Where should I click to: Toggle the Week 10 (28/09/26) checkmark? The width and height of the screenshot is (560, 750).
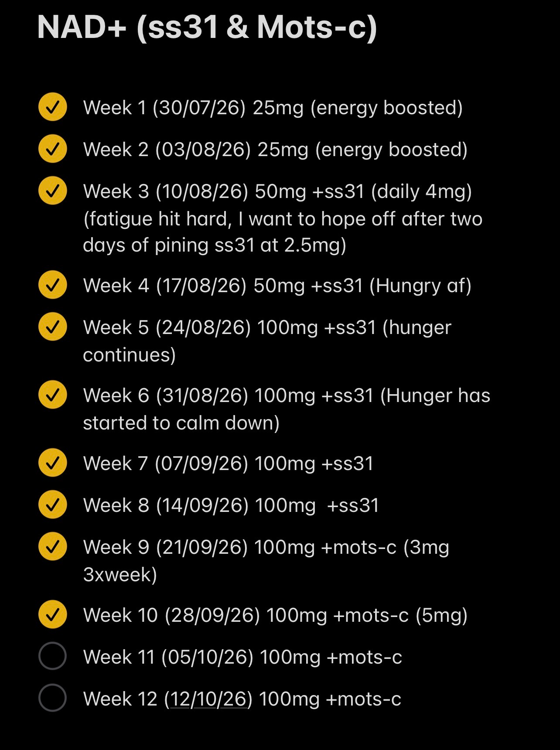(52, 614)
